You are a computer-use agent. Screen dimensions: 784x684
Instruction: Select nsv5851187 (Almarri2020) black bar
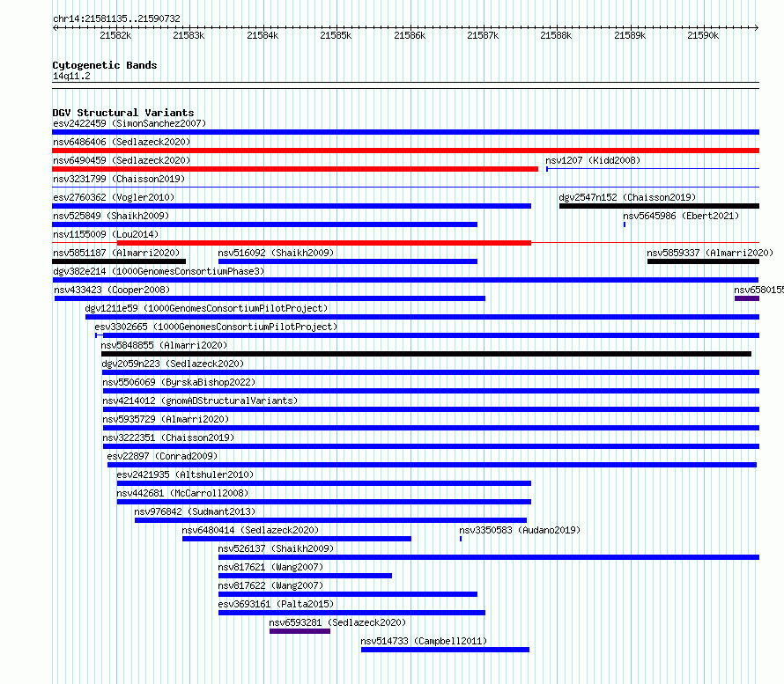119,261
